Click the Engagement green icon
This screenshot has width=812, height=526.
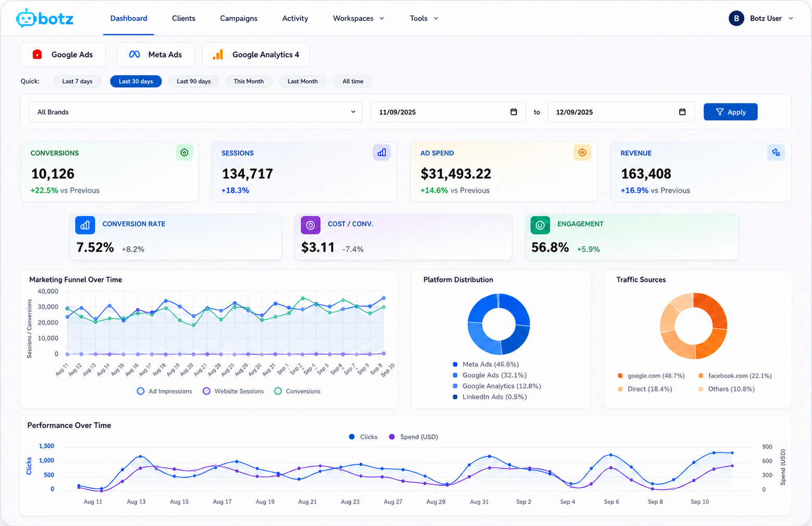[540, 225]
